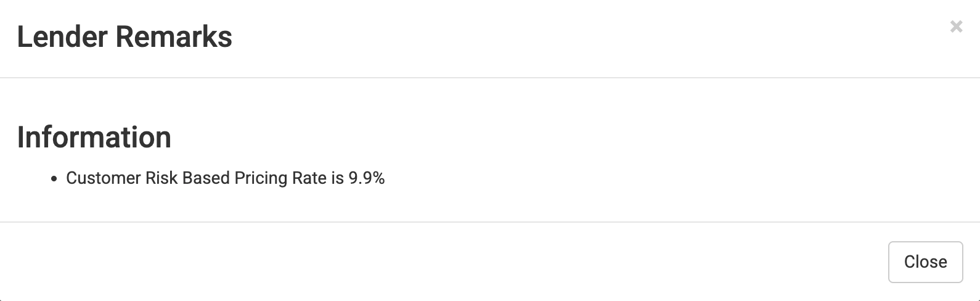980x301 pixels.
Task: Click the Lender Remarks dialog title
Action: point(125,37)
